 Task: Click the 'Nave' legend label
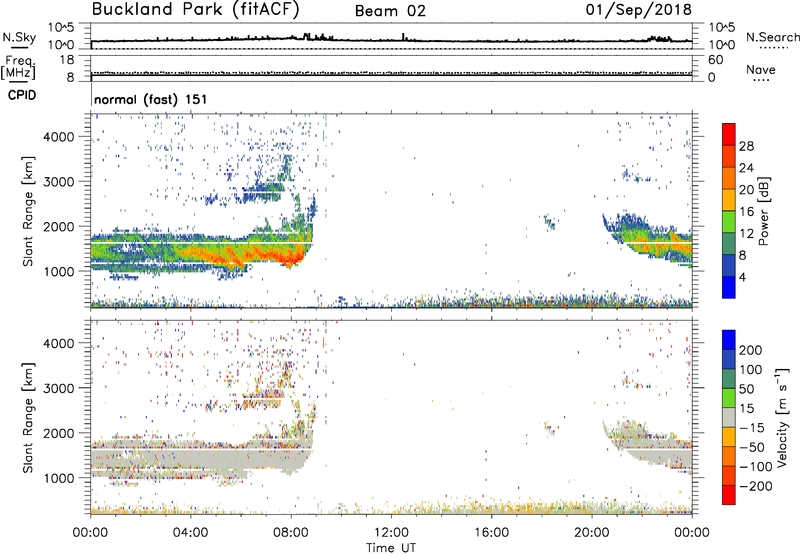(761, 70)
